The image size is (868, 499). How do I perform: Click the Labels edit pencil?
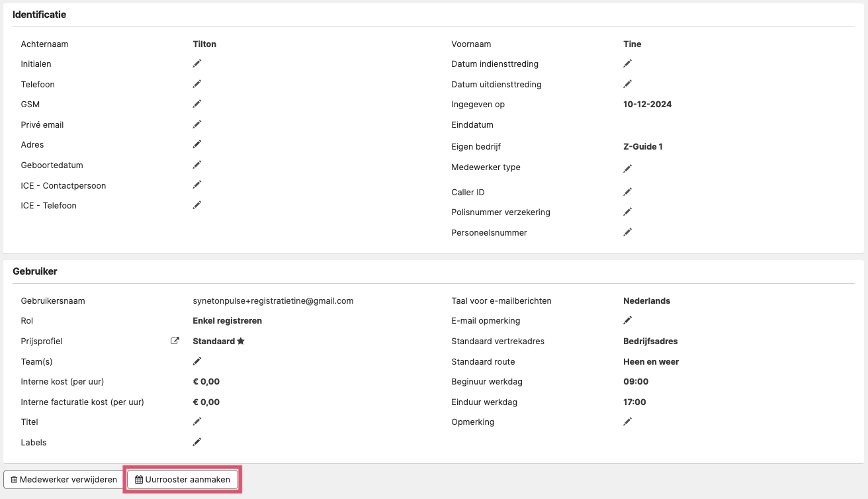pos(197,442)
